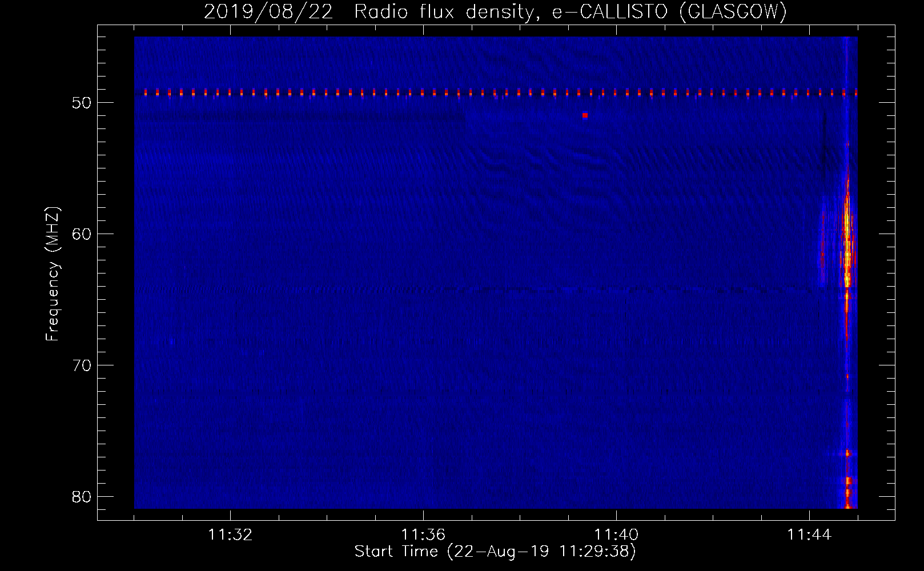Select the 50 frequency tick label
The width and height of the screenshot is (924, 571).
coord(82,103)
